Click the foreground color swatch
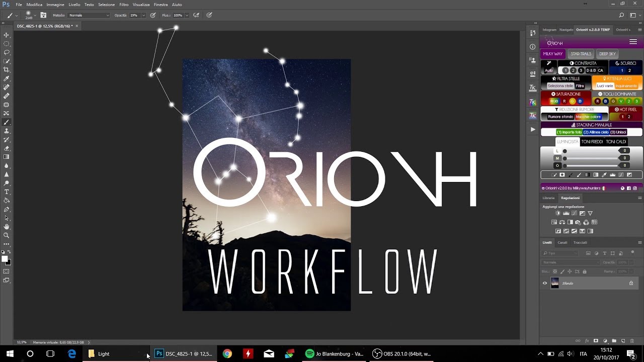The image size is (644, 362). 5,259
